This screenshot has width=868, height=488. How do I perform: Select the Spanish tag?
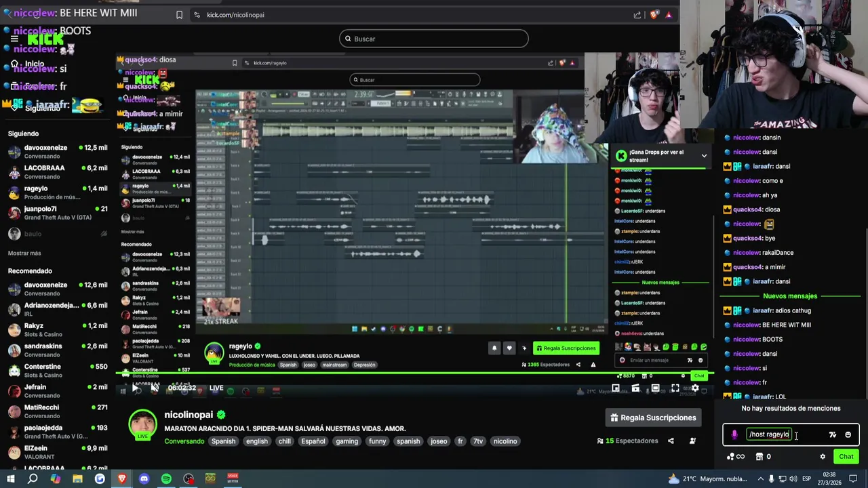223,441
